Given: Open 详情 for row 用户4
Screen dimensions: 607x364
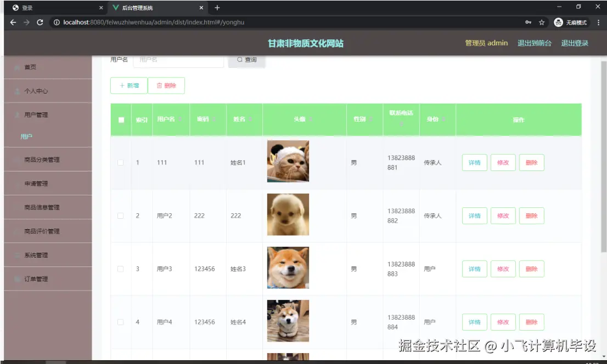Looking at the screenshot, I should pyautogui.click(x=475, y=322).
